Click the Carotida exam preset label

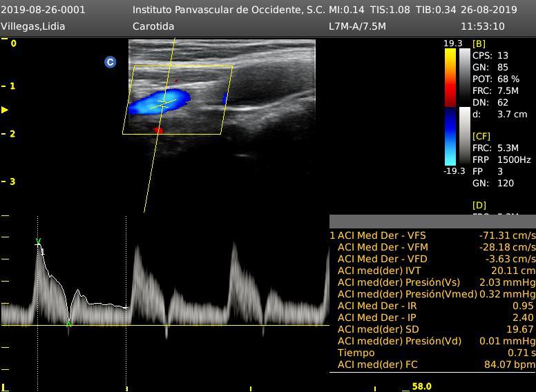pos(153,26)
